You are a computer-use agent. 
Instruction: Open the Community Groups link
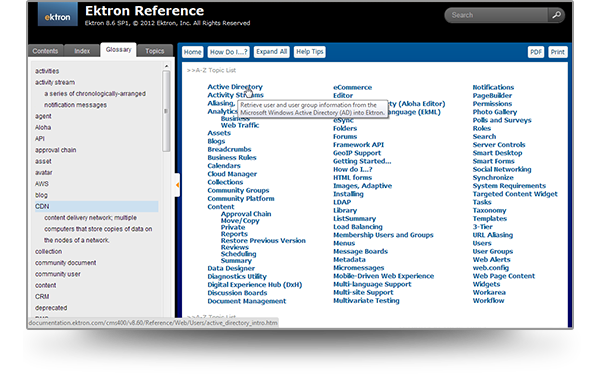238,191
